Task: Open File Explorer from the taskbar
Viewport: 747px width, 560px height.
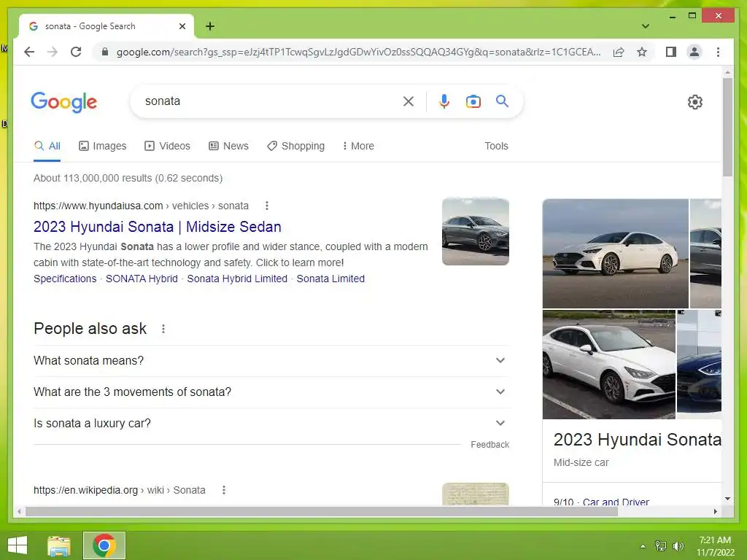Action: (59, 545)
